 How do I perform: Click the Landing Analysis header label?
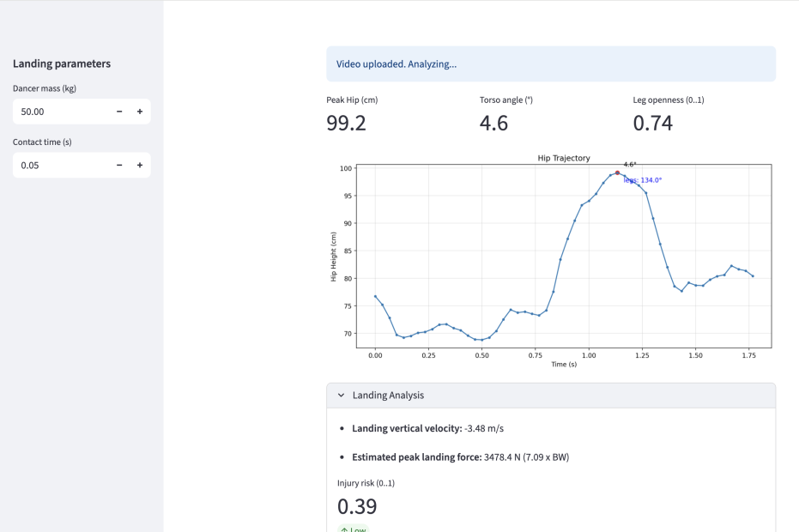[x=388, y=396]
